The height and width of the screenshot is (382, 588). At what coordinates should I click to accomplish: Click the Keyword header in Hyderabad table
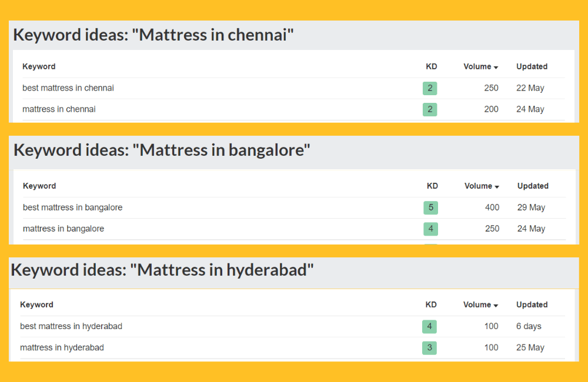pos(36,304)
